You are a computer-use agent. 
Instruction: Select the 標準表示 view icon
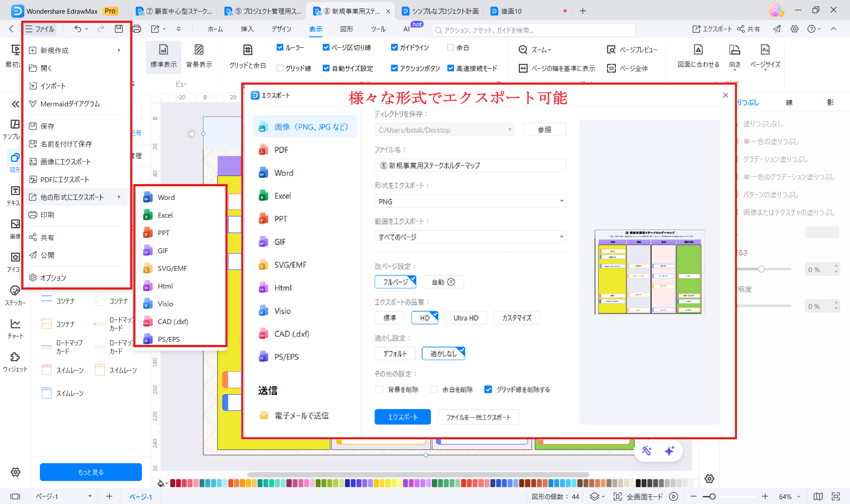point(164,49)
